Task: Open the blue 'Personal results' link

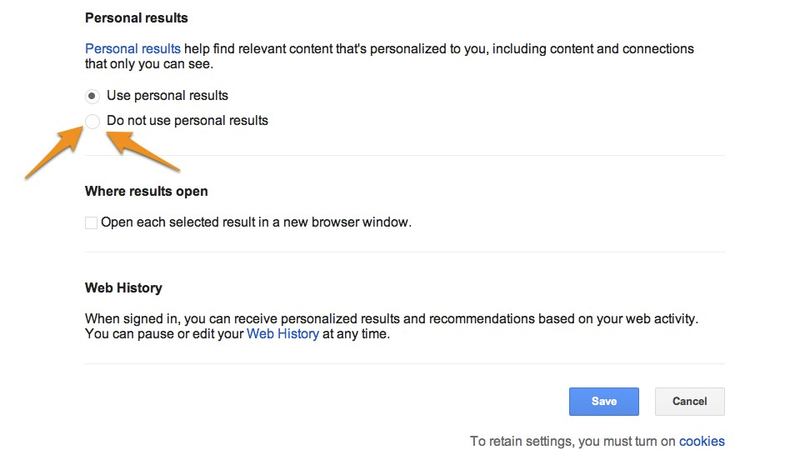Action: (x=133, y=48)
